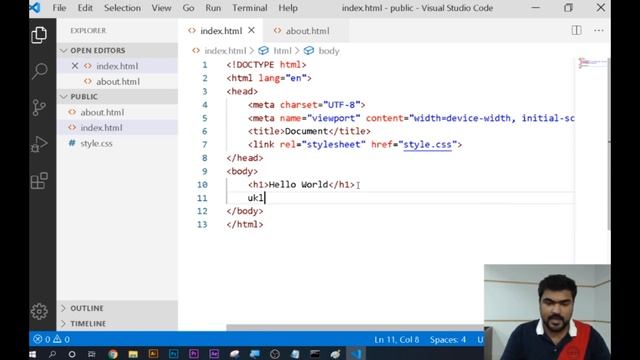Viewport: 640px width, 360px height.
Task: Click the closing </html> tag on line 13
Action: 245,224
